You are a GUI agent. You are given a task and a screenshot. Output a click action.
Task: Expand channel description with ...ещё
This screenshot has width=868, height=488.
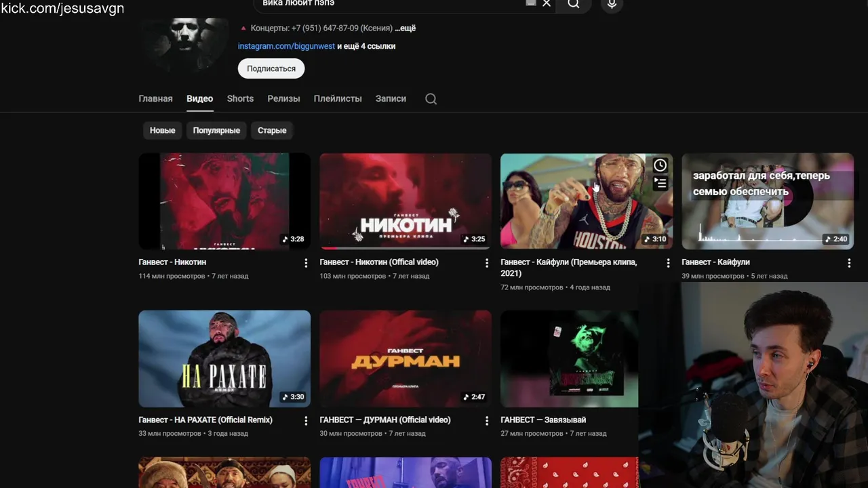(405, 28)
